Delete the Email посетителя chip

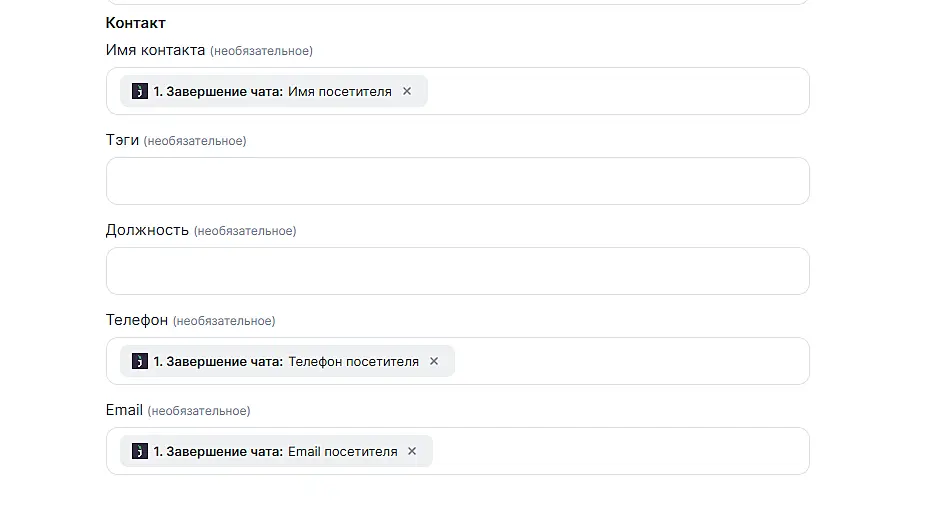pos(412,451)
